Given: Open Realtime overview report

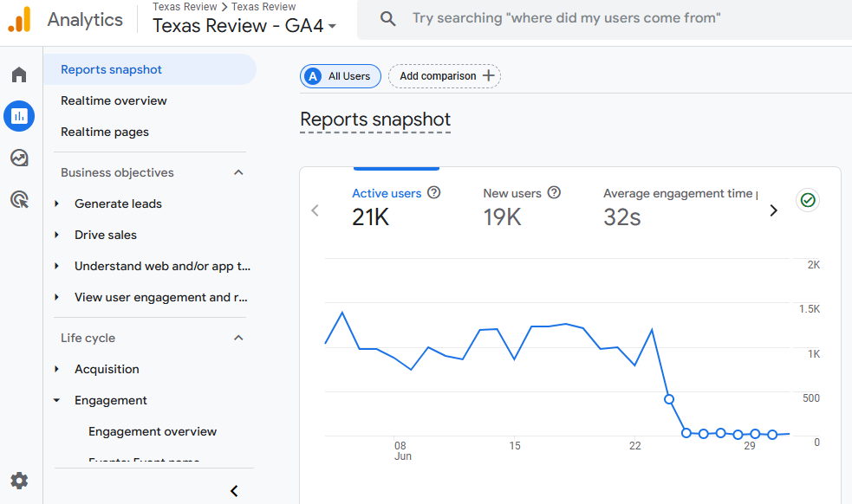Looking at the screenshot, I should point(114,100).
